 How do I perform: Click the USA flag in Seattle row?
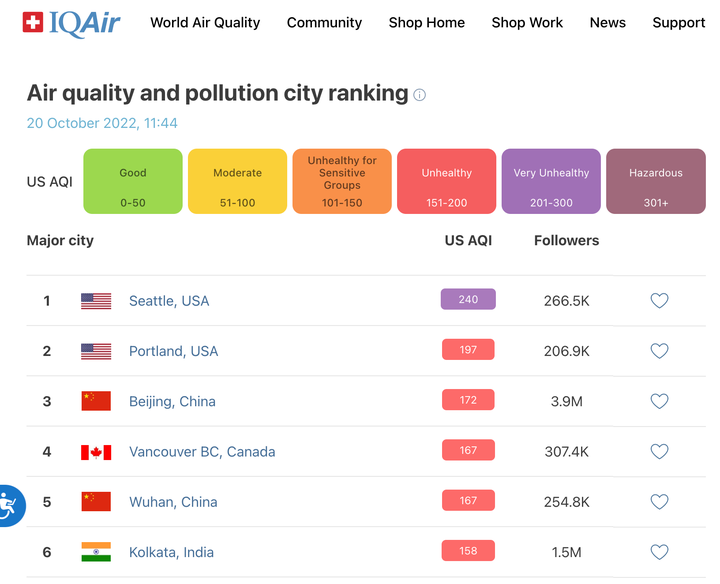tap(96, 301)
